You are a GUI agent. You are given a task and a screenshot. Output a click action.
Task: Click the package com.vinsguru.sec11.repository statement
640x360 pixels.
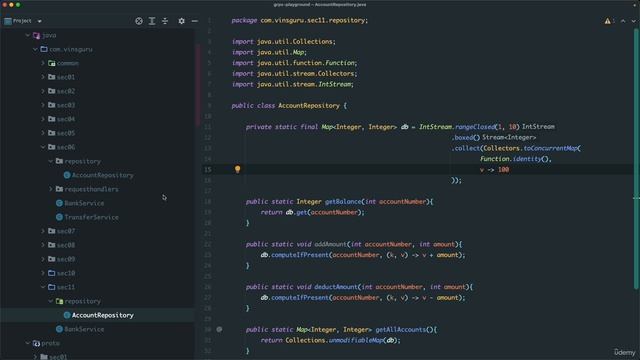(x=300, y=20)
